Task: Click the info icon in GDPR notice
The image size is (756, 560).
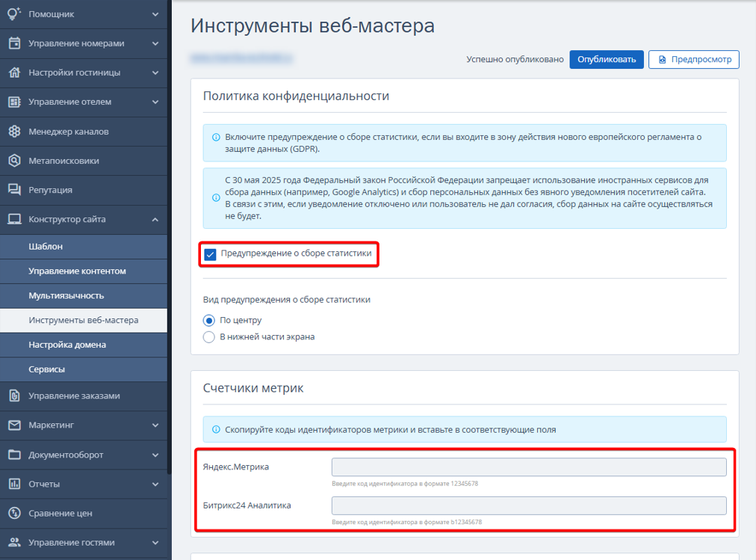Action: pos(216,138)
